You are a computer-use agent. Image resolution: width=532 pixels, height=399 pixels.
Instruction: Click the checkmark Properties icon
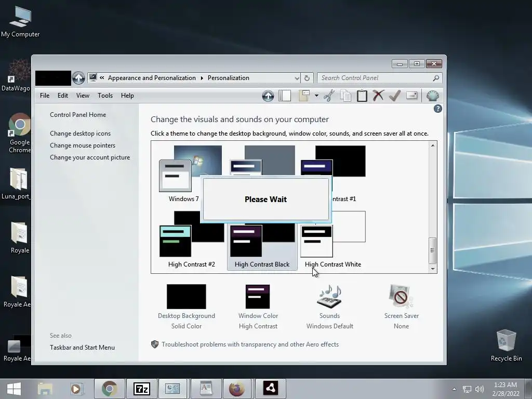point(395,96)
